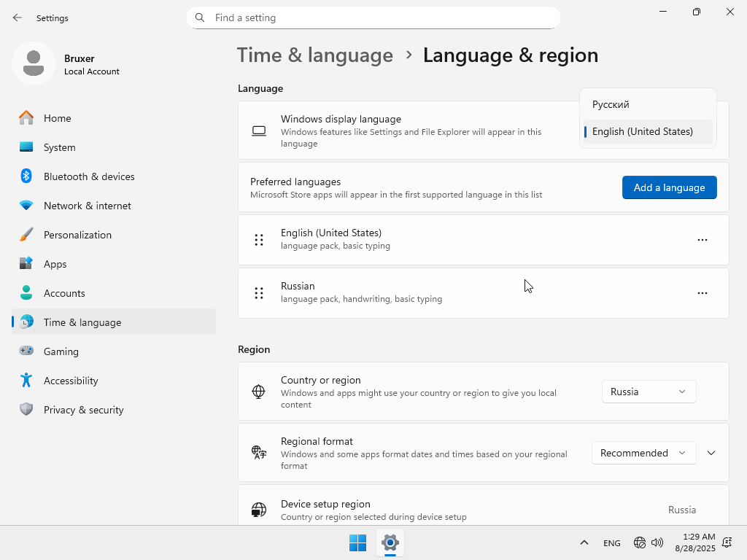The height and width of the screenshot is (560, 747).
Task: Click the Find a setting search box
Action: tap(373, 17)
